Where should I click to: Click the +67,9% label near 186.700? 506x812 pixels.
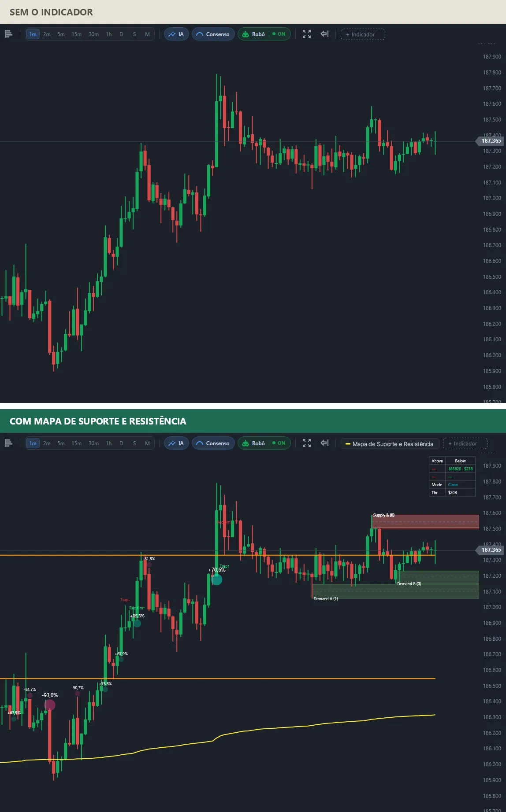121,654
